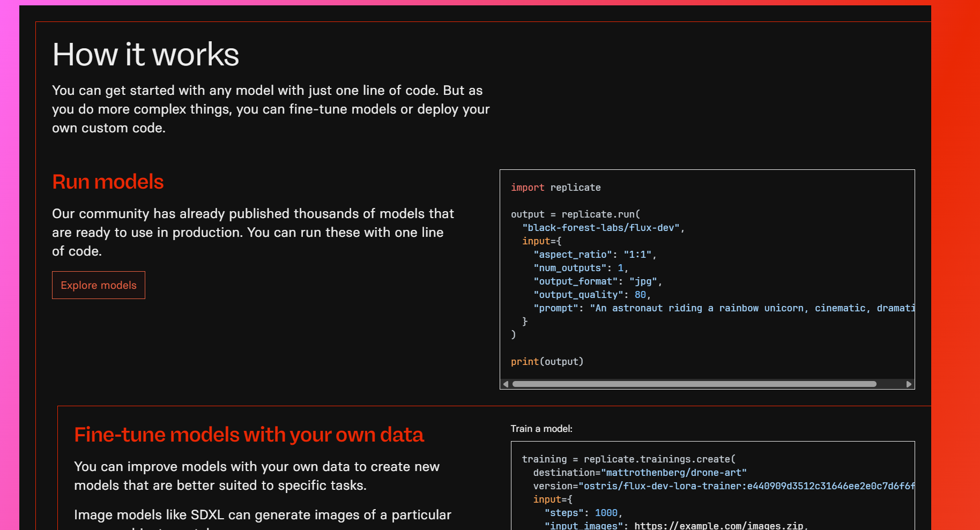The height and width of the screenshot is (530, 980).
Task: Click the "mattrothenberg/drone-art" destination string
Action: [x=673, y=473]
